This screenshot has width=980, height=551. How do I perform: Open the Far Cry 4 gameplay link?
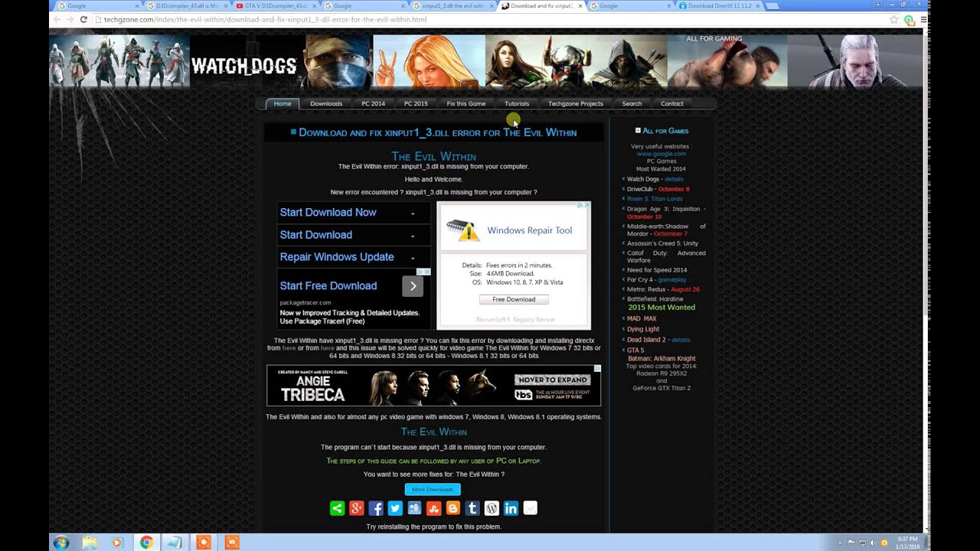coord(672,280)
